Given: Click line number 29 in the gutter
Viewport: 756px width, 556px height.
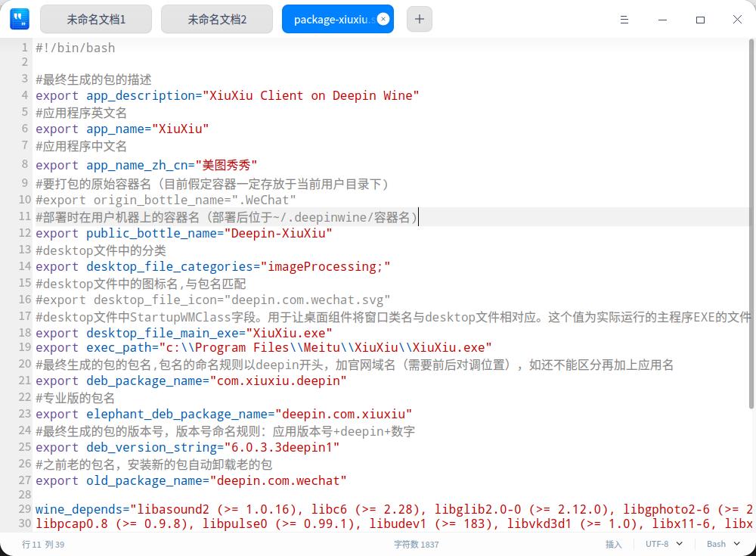Looking at the screenshot, I should 25,508.
